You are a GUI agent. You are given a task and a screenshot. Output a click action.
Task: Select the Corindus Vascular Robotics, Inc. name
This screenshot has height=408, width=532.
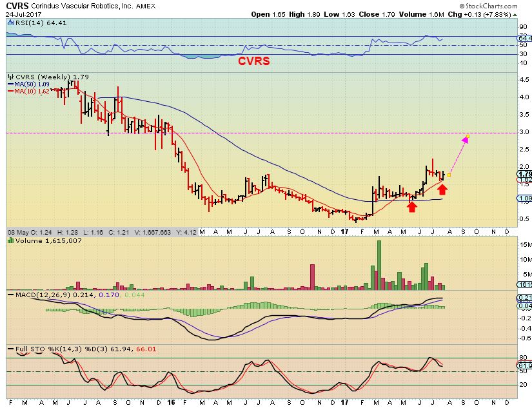83,6
